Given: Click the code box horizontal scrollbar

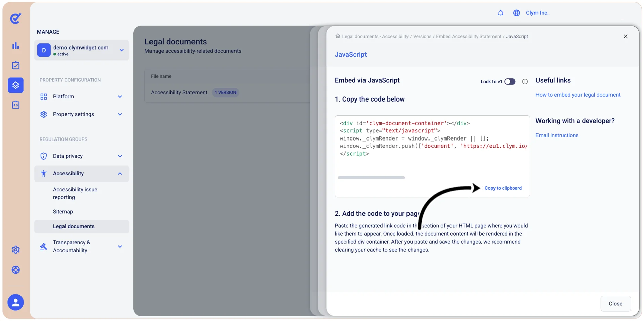Looking at the screenshot, I should coord(371,178).
